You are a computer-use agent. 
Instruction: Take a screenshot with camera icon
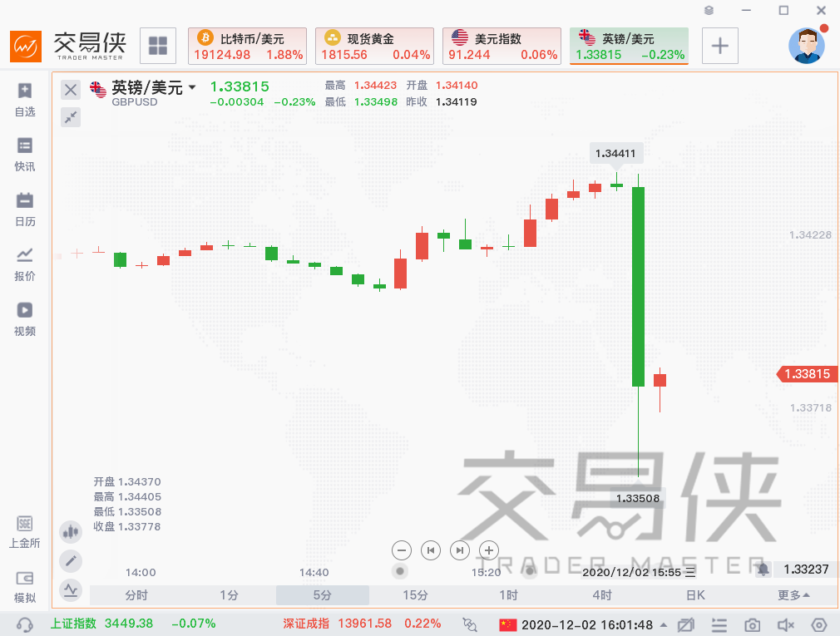pyautogui.click(x=752, y=624)
